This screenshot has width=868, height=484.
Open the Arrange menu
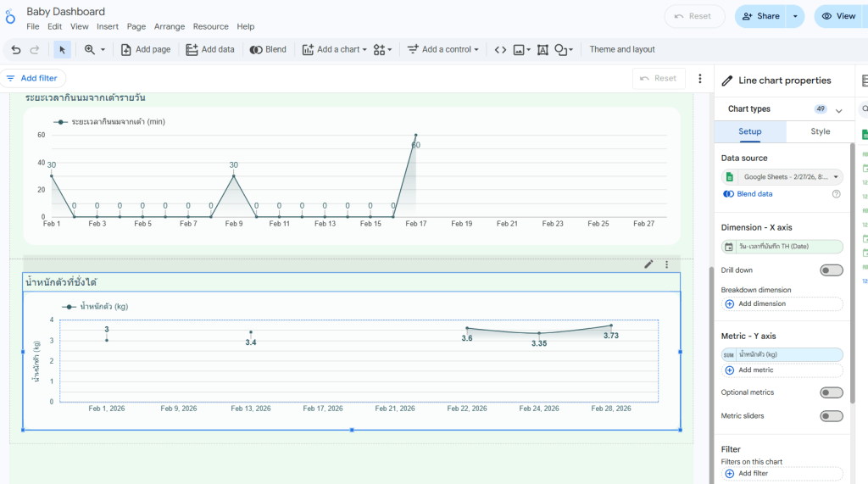[x=169, y=27]
